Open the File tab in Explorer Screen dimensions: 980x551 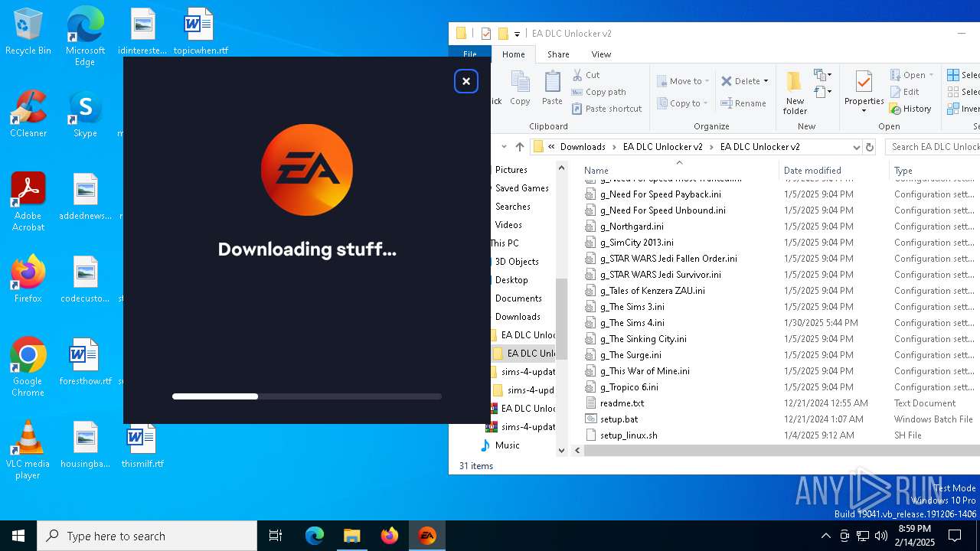click(x=470, y=54)
